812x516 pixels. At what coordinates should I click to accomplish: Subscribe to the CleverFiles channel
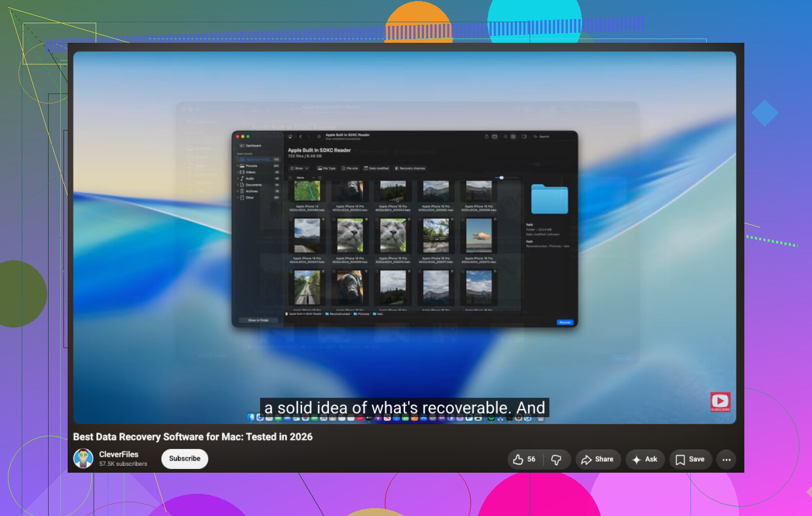184,458
